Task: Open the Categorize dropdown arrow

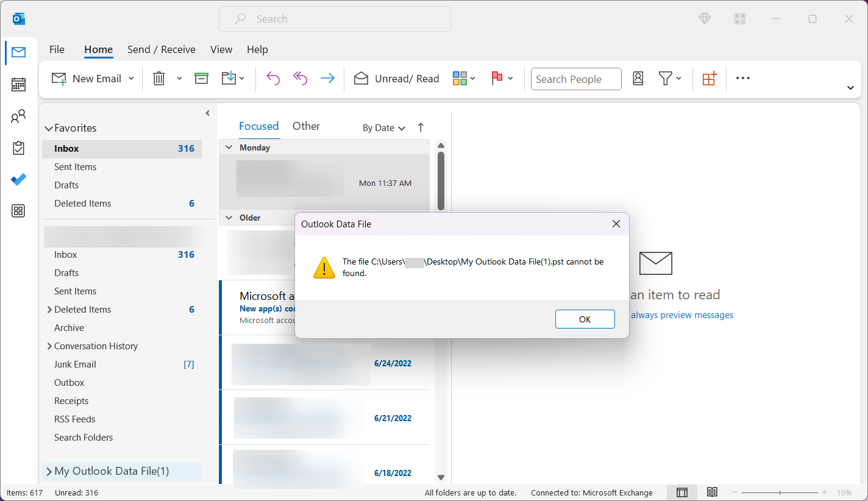Action: 473,79
